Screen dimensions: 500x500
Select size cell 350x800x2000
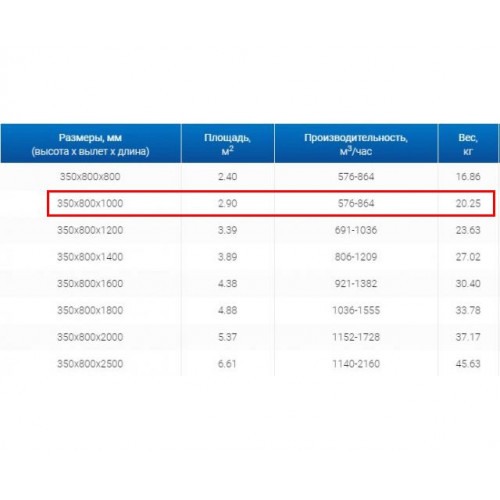pyautogui.click(x=90, y=337)
